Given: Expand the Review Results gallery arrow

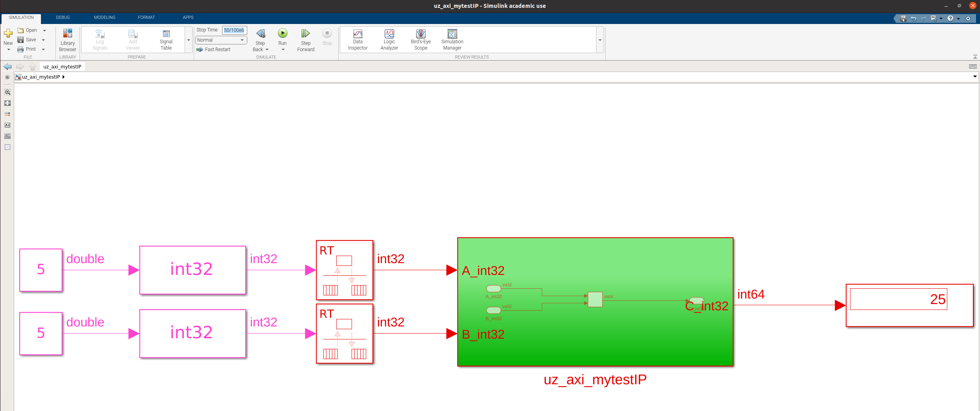Looking at the screenshot, I should tap(600, 40).
